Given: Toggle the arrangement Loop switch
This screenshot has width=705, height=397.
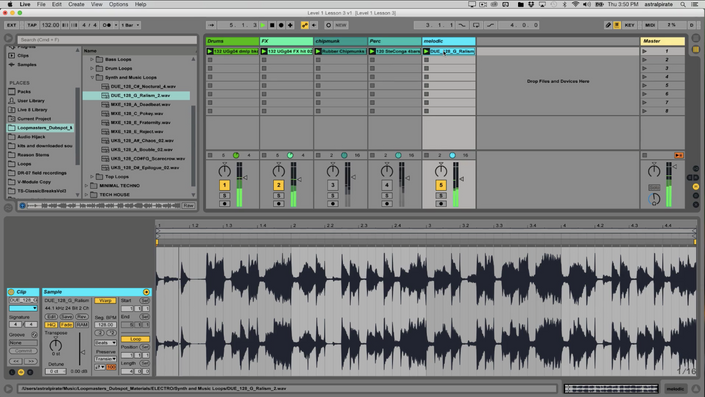Looking at the screenshot, I should 476,25.
